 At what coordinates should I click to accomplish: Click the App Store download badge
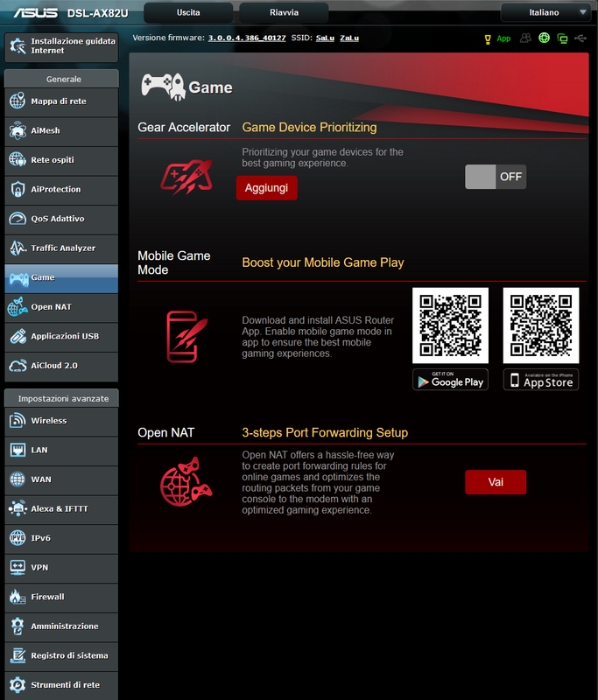click(x=541, y=380)
